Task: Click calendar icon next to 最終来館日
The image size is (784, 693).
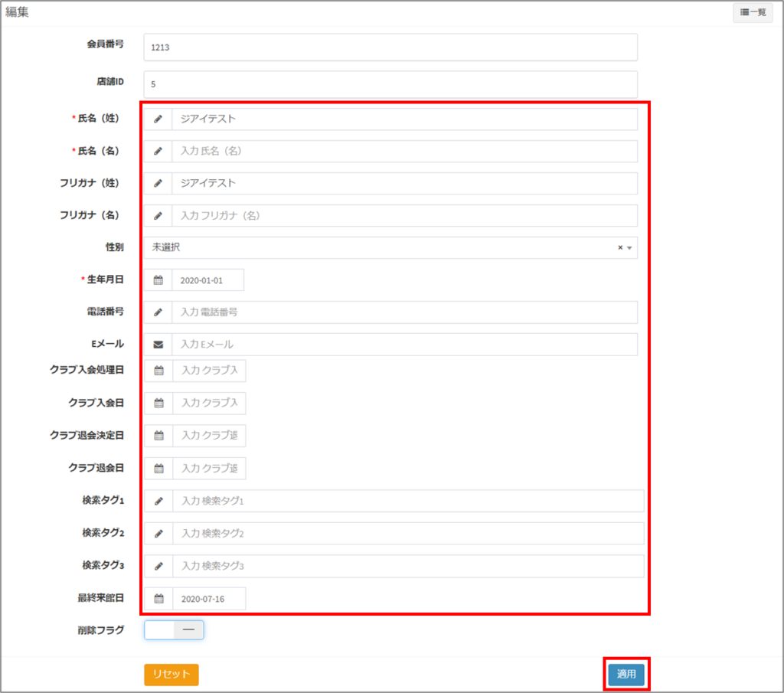Action: [158, 598]
